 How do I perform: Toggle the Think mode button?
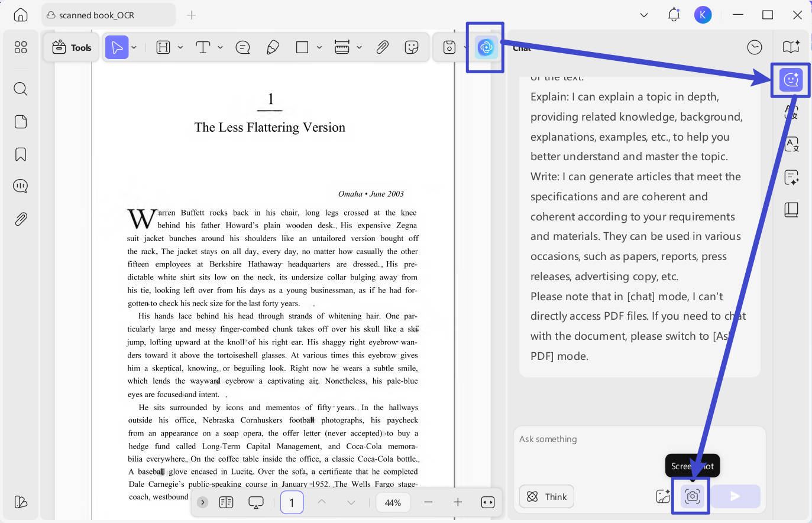547,496
